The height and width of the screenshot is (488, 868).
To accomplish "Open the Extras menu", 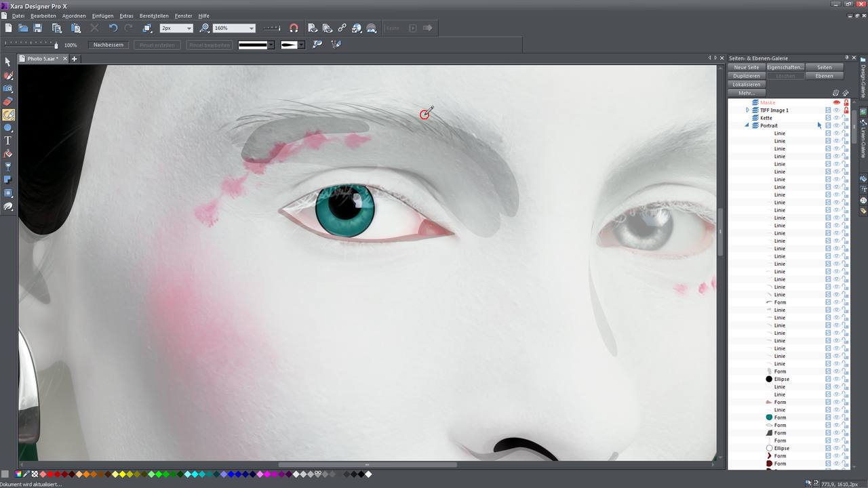I will 127,16.
